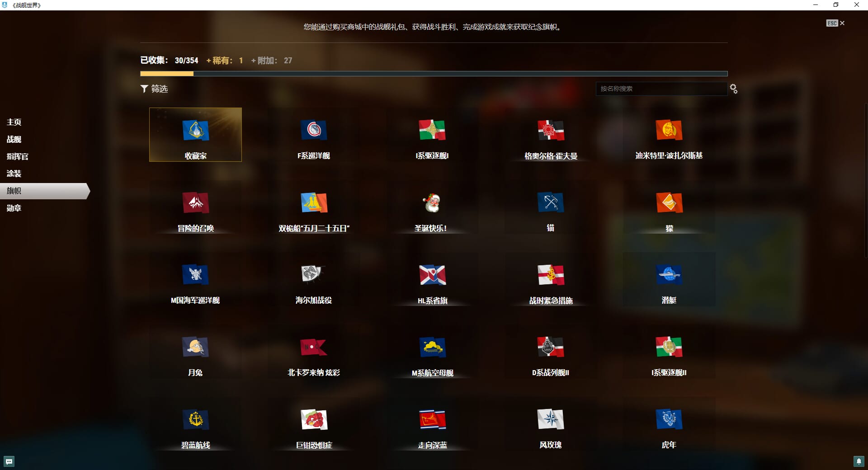Choose the 锚 anchor flag
The height and width of the screenshot is (470, 868).
click(x=550, y=203)
